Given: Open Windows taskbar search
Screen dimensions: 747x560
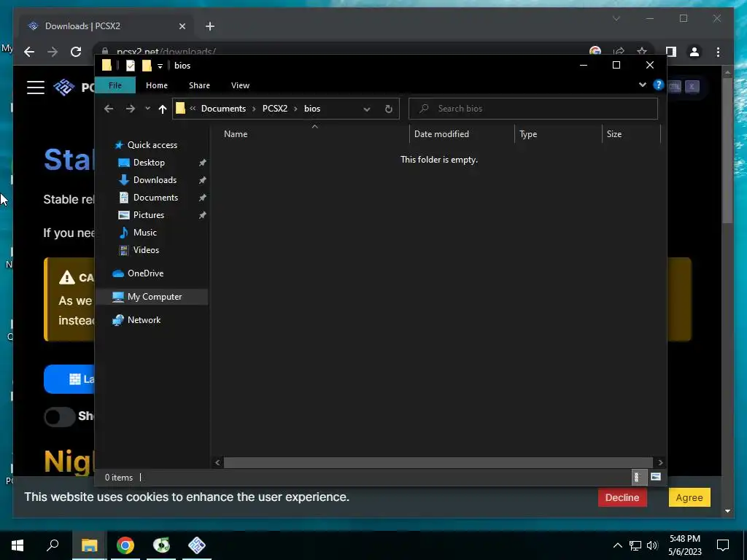Looking at the screenshot, I should tap(53, 545).
